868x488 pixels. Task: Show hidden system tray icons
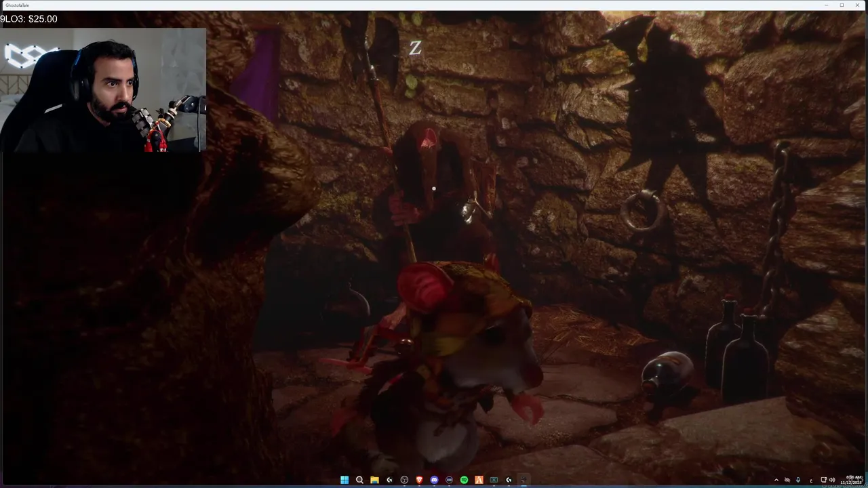click(776, 480)
